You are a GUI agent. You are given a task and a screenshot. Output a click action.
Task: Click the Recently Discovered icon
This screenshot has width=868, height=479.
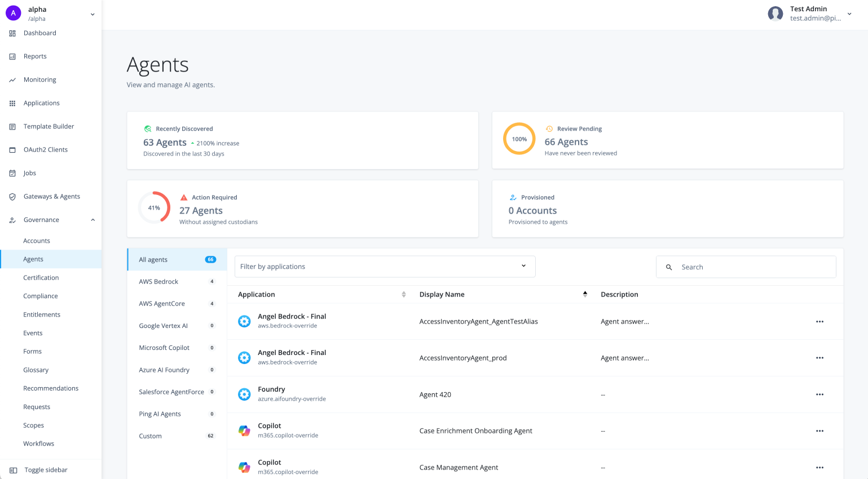148,129
